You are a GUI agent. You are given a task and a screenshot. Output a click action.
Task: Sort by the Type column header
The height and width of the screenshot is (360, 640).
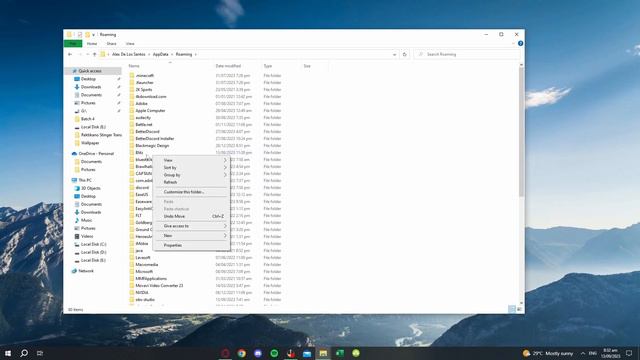pos(268,66)
